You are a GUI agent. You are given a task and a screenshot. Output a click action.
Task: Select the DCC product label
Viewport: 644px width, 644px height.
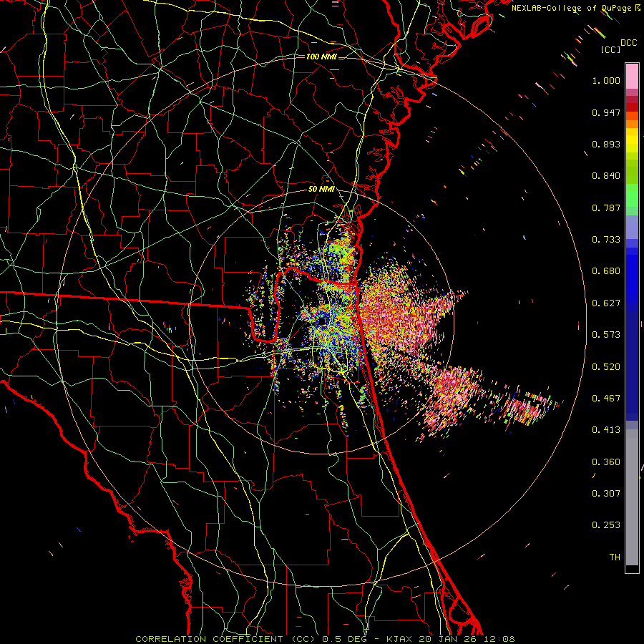(629, 42)
